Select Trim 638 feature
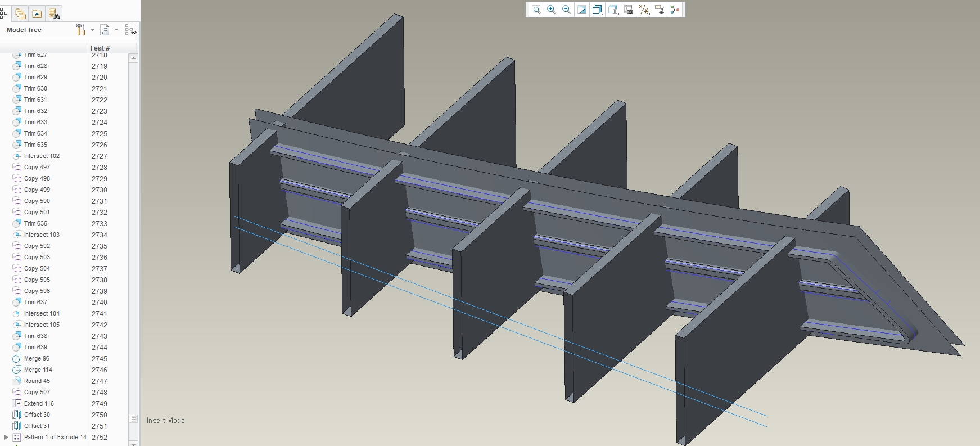The width and height of the screenshot is (980, 446). 35,336
